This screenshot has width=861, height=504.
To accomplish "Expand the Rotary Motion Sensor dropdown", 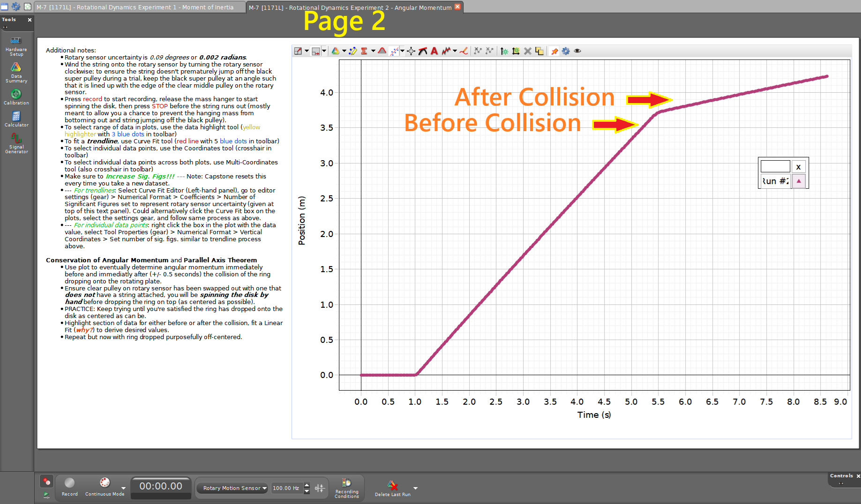I will point(264,488).
